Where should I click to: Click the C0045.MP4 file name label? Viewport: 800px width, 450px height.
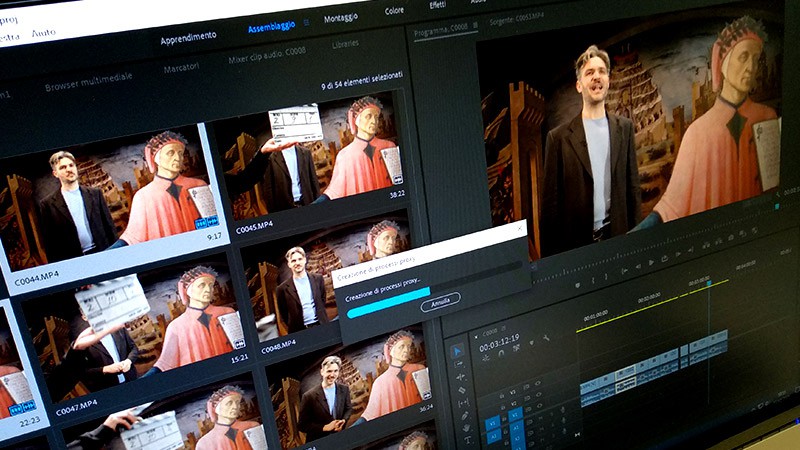pos(255,227)
